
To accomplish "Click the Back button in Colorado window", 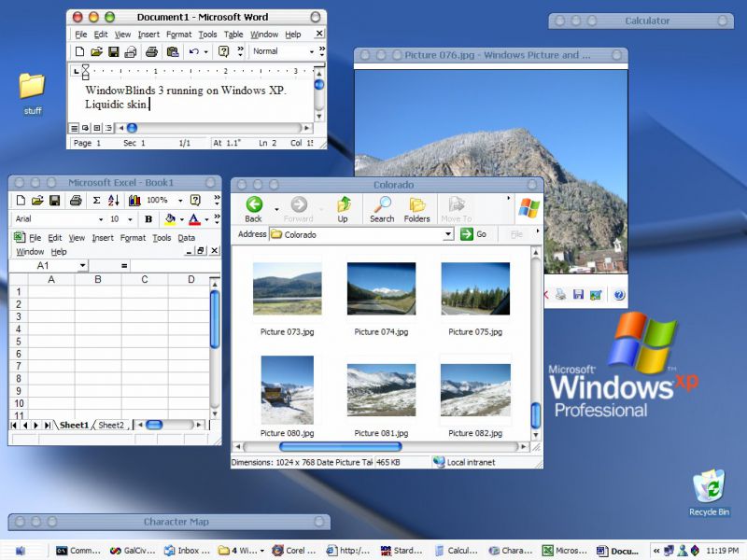I will 253,209.
